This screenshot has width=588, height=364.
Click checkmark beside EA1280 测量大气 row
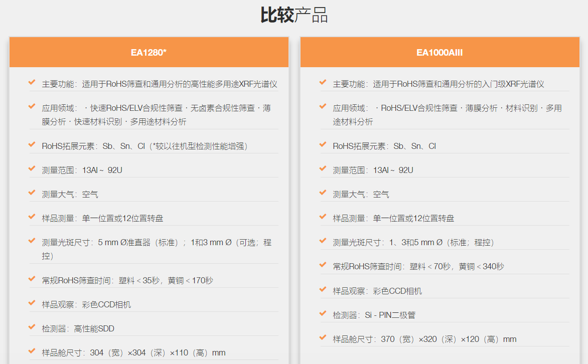(x=32, y=193)
